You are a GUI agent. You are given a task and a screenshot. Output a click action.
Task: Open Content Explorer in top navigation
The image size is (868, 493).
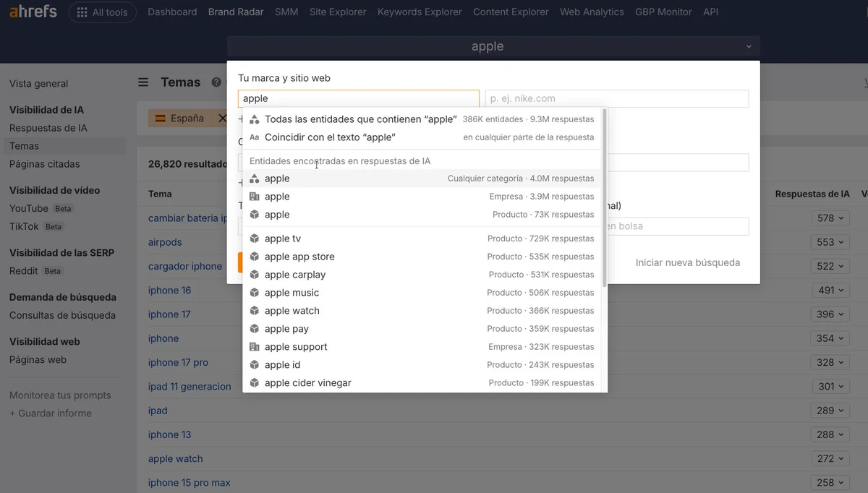511,12
